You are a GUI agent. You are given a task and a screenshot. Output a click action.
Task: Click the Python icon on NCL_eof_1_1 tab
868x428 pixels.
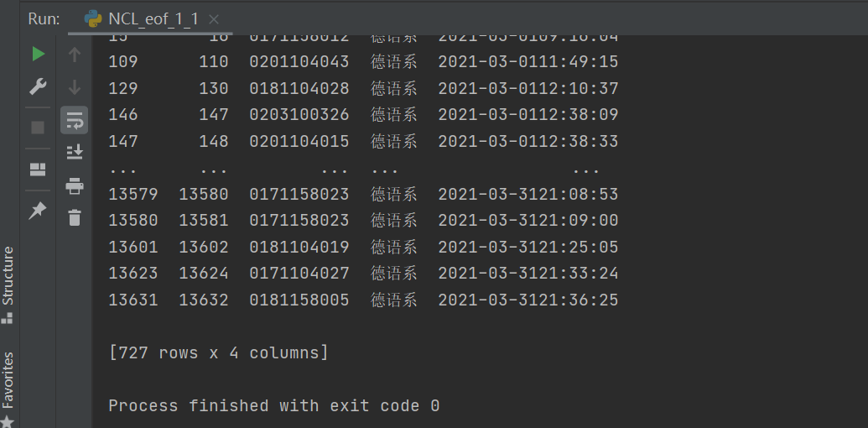click(93, 19)
